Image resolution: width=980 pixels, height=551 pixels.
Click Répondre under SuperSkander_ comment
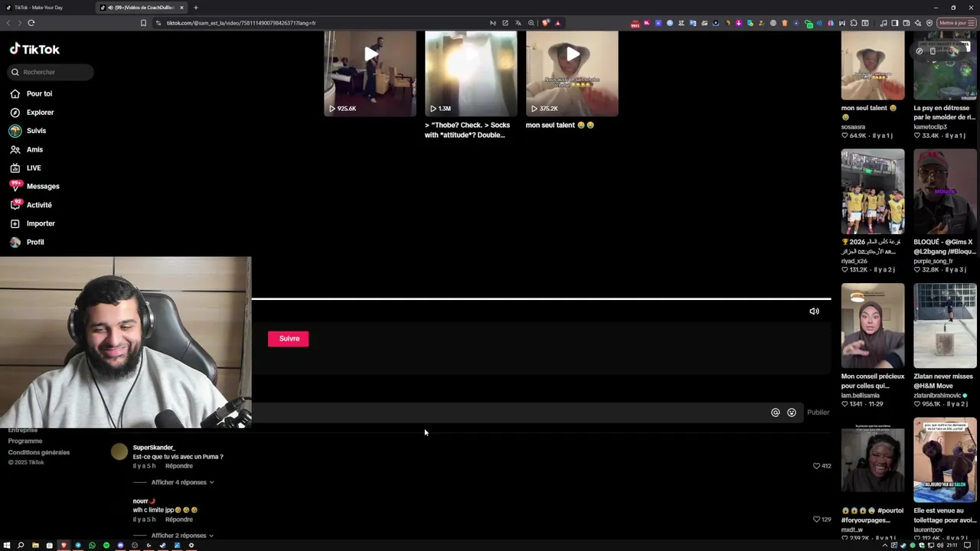pyautogui.click(x=179, y=466)
